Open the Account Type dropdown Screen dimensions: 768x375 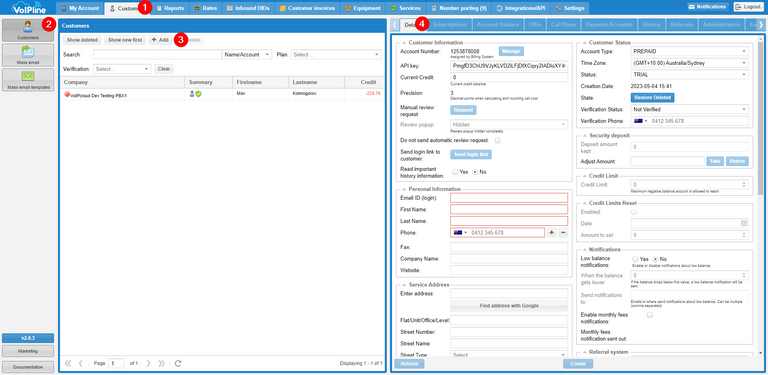click(690, 51)
